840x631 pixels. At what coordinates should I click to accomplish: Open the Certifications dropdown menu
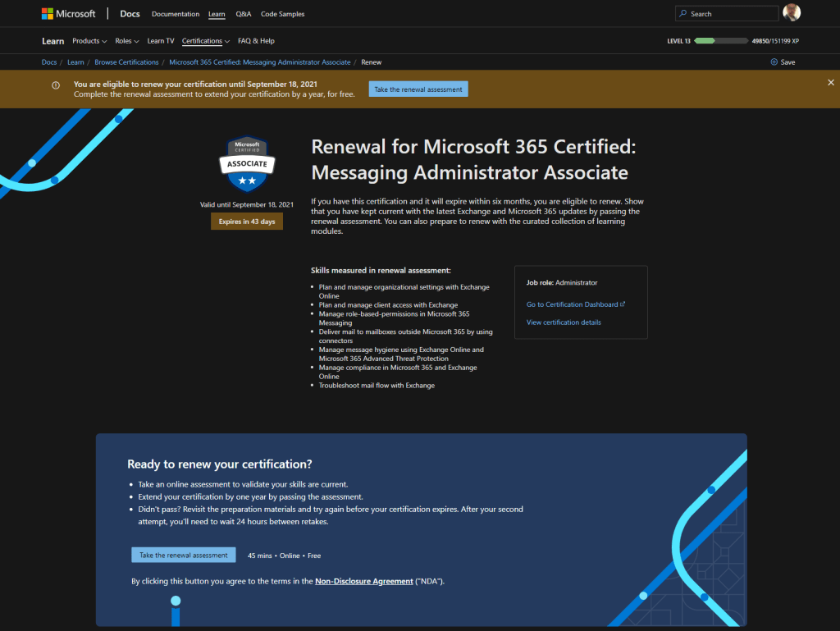point(205,41)
